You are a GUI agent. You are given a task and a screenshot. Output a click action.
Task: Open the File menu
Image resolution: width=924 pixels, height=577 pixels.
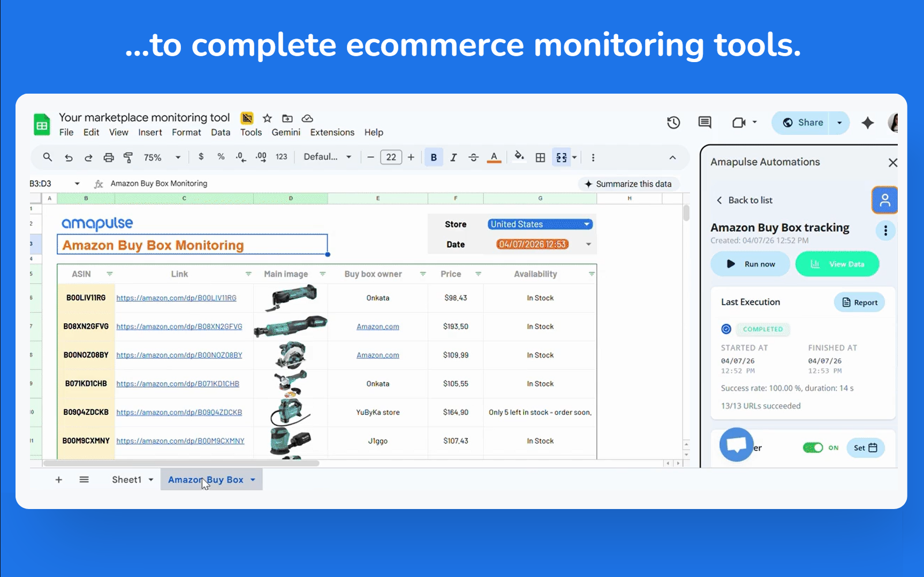pyautogui.click(x=66, y=132)
